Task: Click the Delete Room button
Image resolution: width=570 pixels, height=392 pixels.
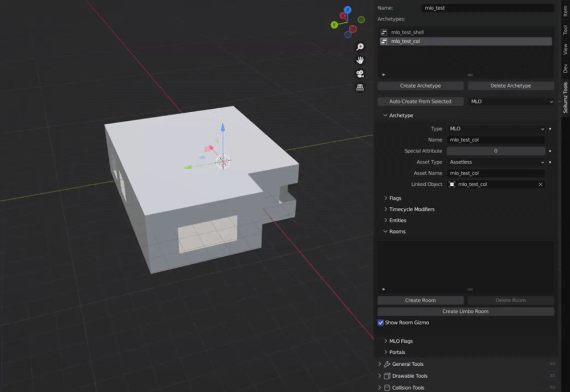Action: (511, 300)
